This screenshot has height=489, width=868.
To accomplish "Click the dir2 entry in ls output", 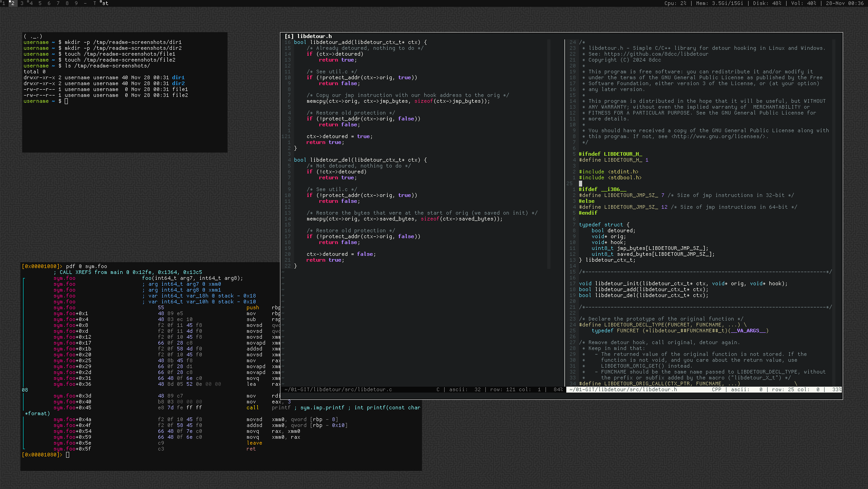I will 178,83.
